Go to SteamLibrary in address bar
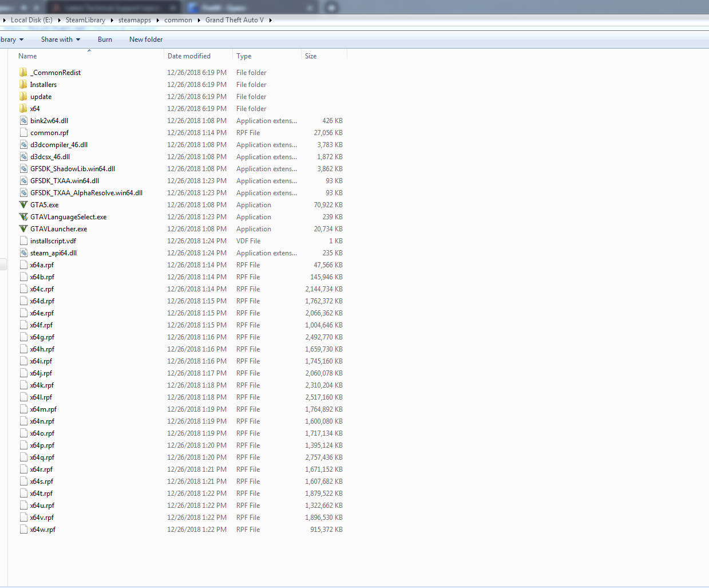Viewport: 709px width, 588px height. 85,20
